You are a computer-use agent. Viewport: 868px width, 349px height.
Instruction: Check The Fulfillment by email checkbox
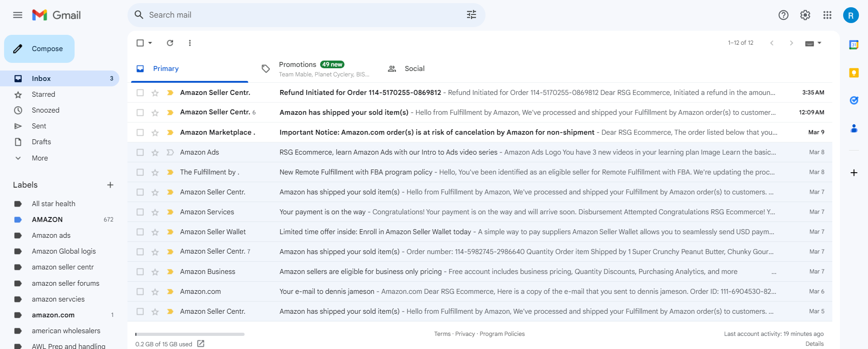click(140, 172)
